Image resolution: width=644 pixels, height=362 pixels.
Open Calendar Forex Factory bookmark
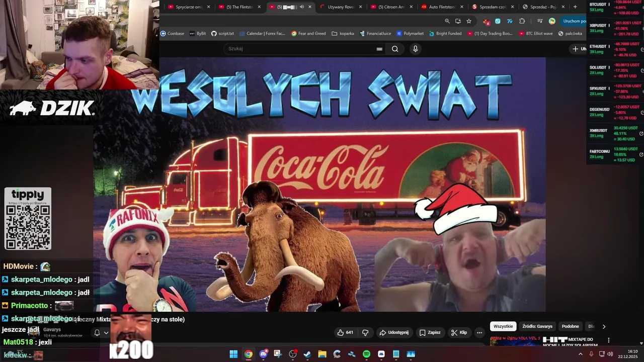[262, 33]
